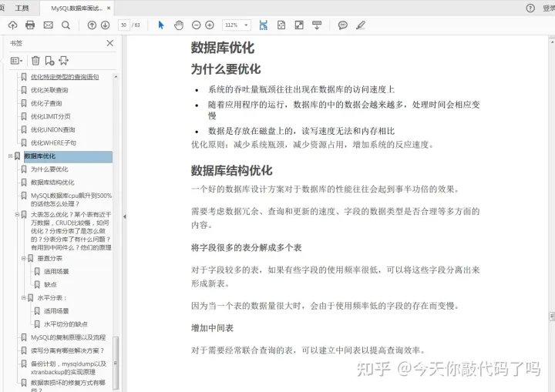Screen dimensions: 555x392
Task: Select 适用场景 under 垂直分表
Action: pyautogui.click(x=56, y=271)
